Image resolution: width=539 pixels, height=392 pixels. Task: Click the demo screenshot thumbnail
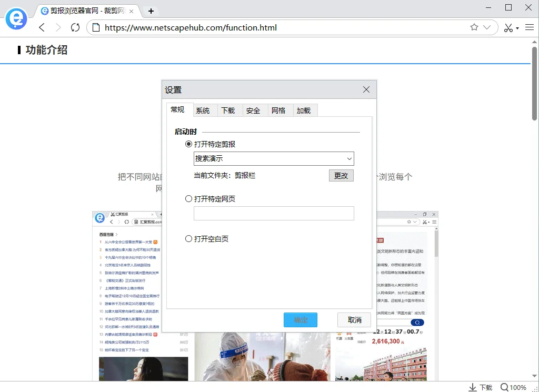265,296
